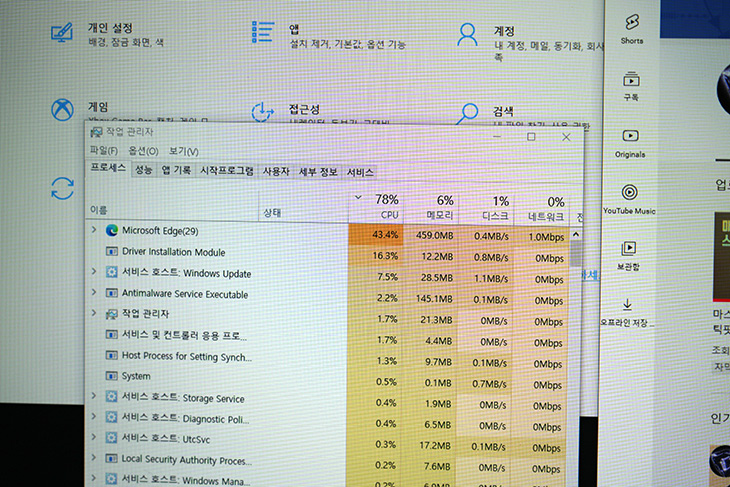Open the 보기(V) menu
The height and width of the screenshot is (487, 730).
point(183,151)
